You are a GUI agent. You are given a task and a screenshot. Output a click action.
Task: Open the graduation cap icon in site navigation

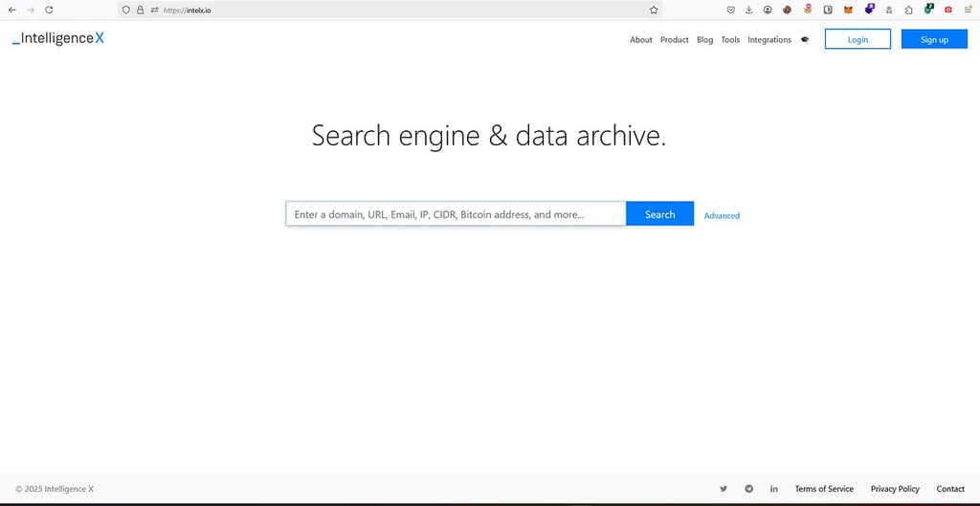tap(805, 39)
